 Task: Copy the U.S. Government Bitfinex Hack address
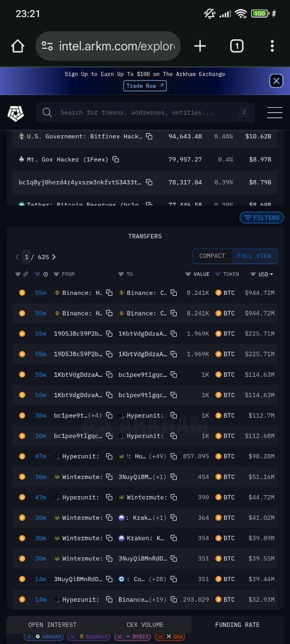149,136
